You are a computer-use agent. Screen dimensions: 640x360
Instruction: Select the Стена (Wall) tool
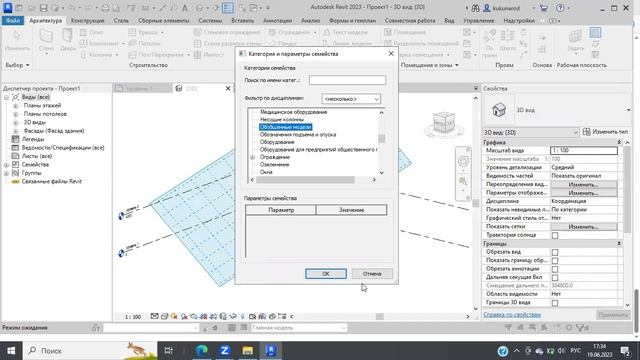[x=46, y=42]
